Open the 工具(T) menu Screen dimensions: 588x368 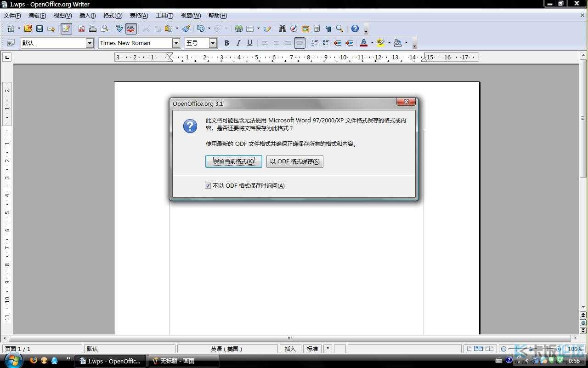click(x=164, y=16)
